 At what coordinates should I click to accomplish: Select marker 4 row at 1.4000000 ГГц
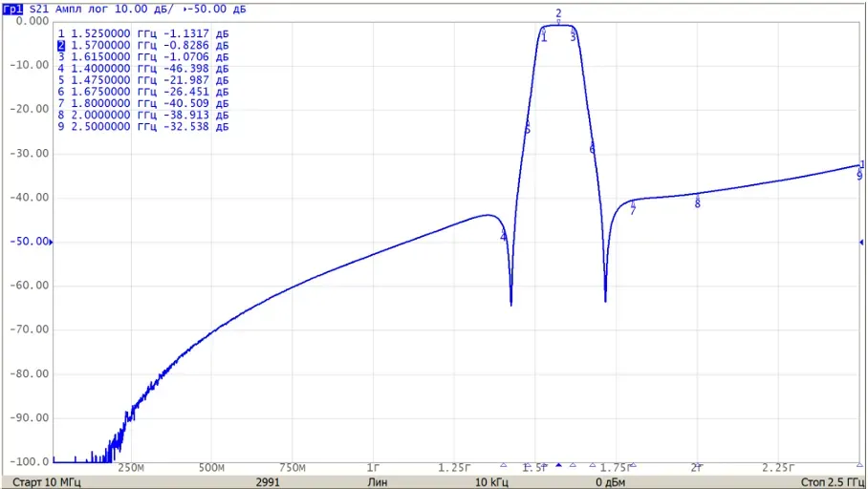click(143, 69)
